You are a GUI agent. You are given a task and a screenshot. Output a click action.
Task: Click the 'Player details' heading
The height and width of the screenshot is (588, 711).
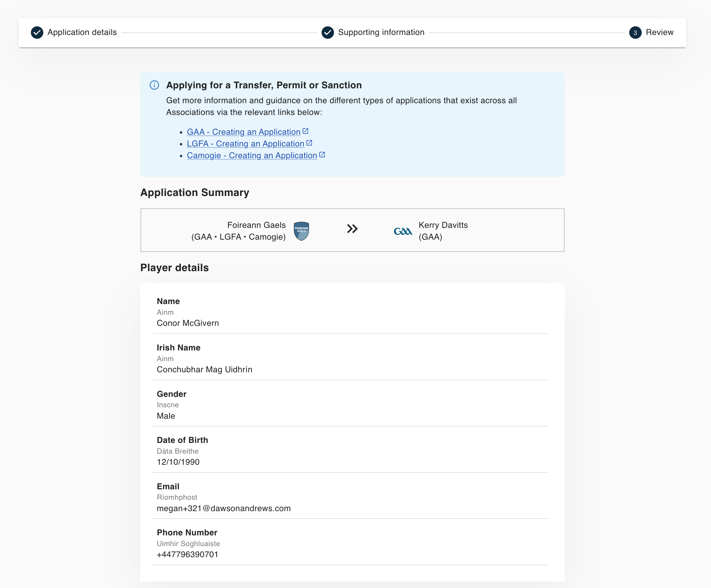tap(175, 268)
